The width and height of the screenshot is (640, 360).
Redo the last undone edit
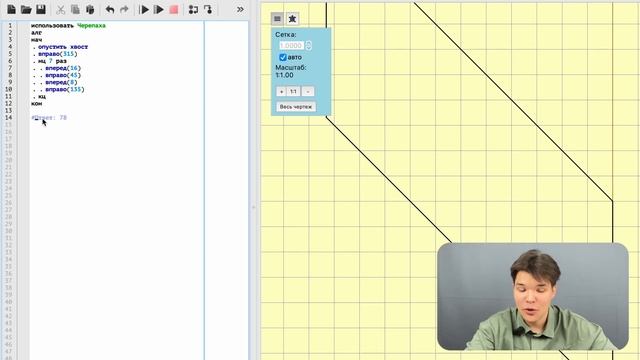coord(124,9)
